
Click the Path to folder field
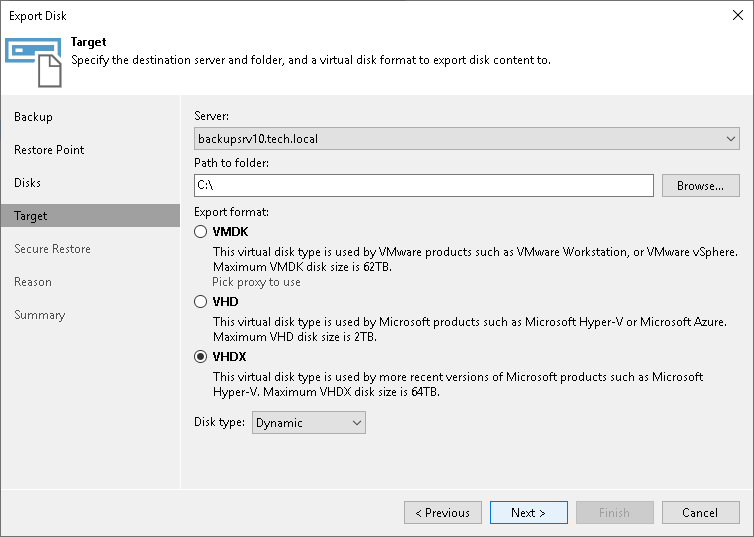coord(423,186)
